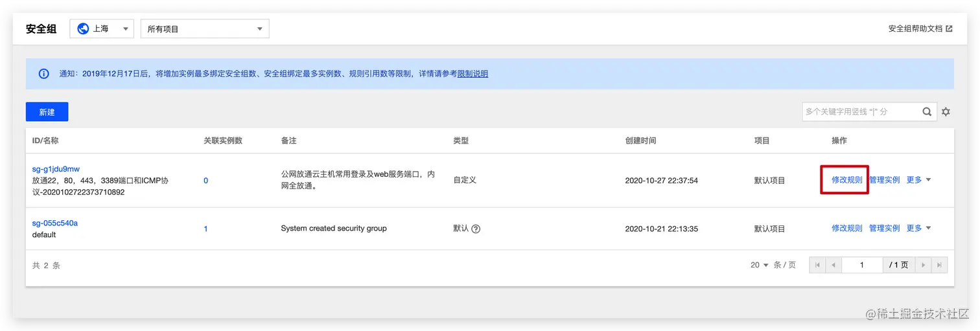The height and width of the screenshot is (331, 980).
Task: Click the 默认项目 cell in sg-g1jdu9mw row
Action: point(769,181)
